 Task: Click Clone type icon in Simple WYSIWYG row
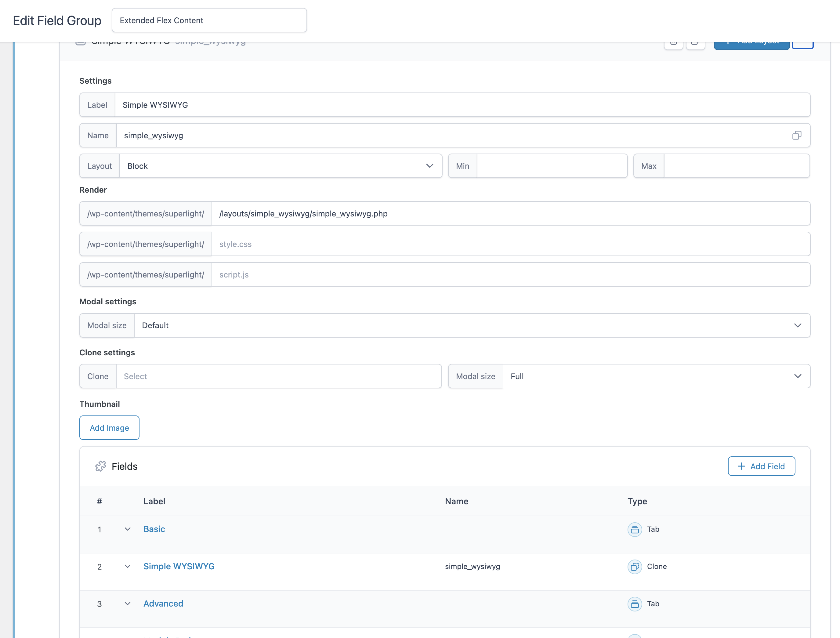[634, 567]
